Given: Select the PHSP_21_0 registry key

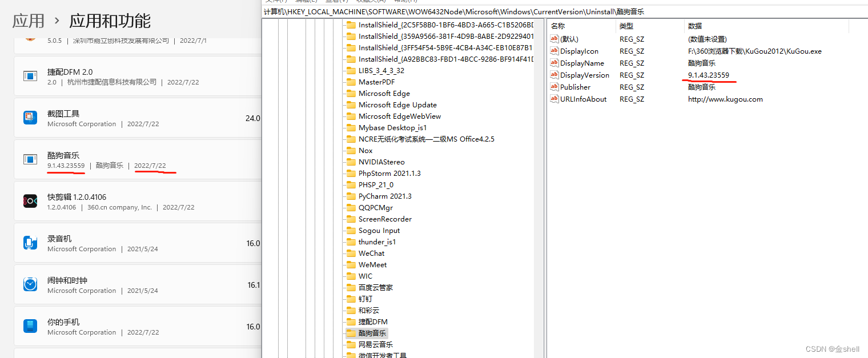Looking at the screenshot, I should (376, 185).
